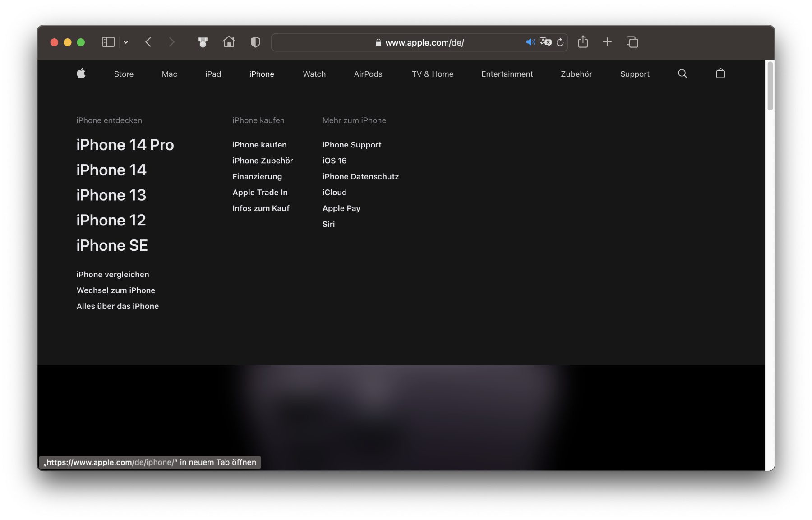Add a new tab with plus icon
This screenshot has height=520, width=812.
607,42
